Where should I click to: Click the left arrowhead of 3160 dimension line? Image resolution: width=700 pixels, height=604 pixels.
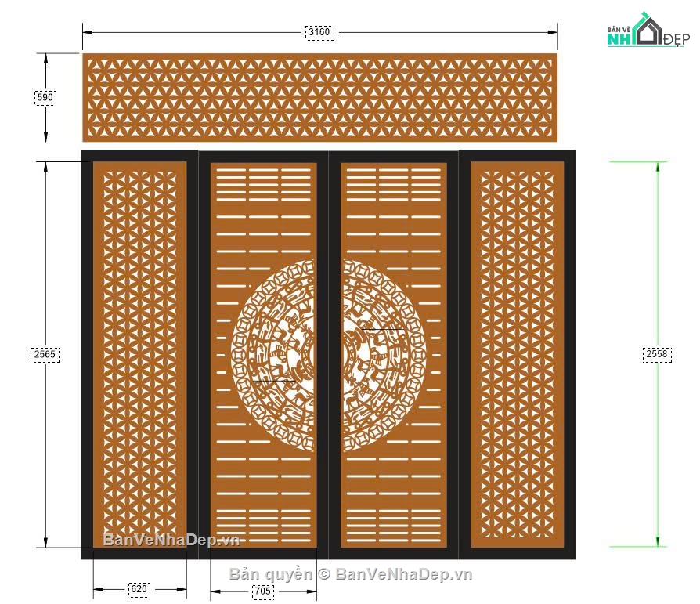(87, 32)
